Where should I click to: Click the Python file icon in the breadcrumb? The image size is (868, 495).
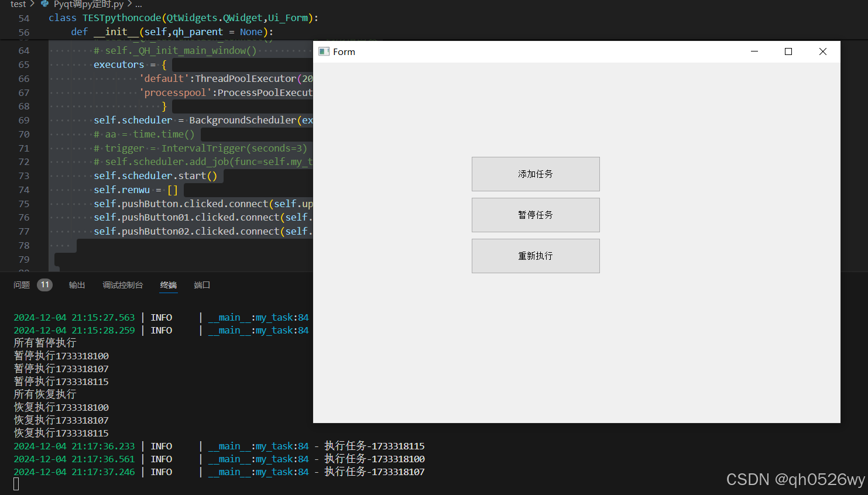click(46, 4)
